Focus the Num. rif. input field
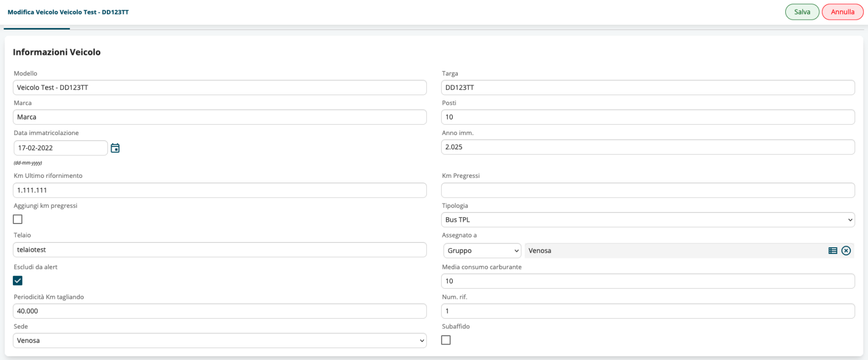 click(x=648, y=311)
